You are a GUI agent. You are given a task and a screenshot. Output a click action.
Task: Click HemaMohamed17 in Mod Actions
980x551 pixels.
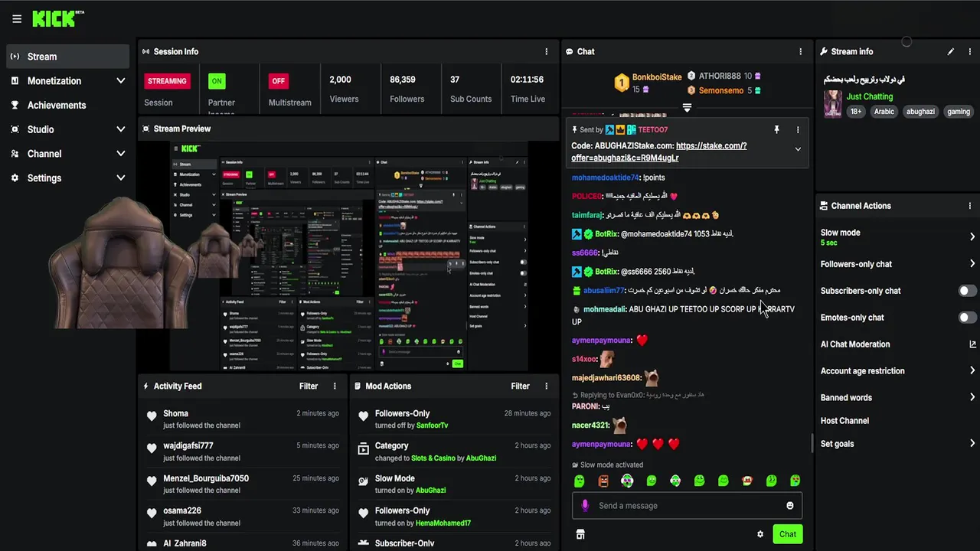(445, 523)
